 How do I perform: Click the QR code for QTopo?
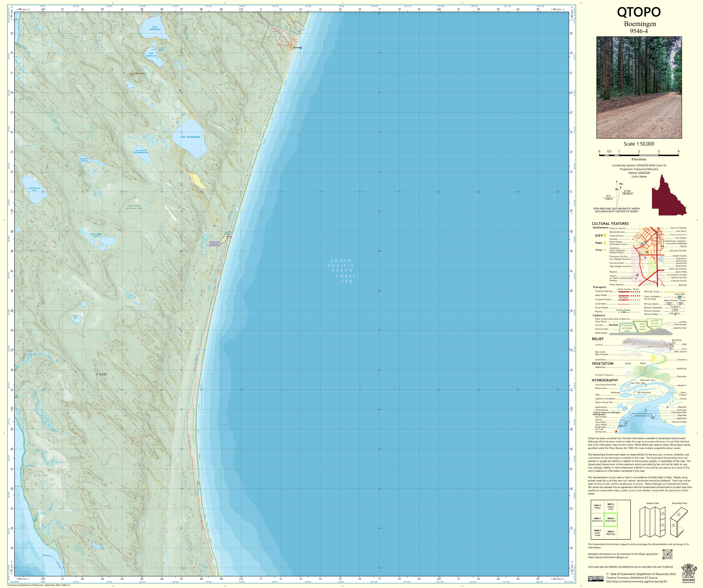tap(667, 554)
